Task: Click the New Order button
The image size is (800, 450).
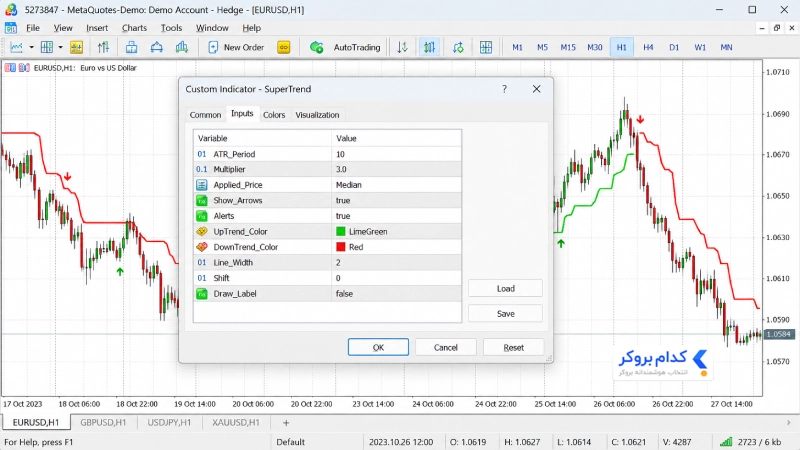Action: [236, 47]
